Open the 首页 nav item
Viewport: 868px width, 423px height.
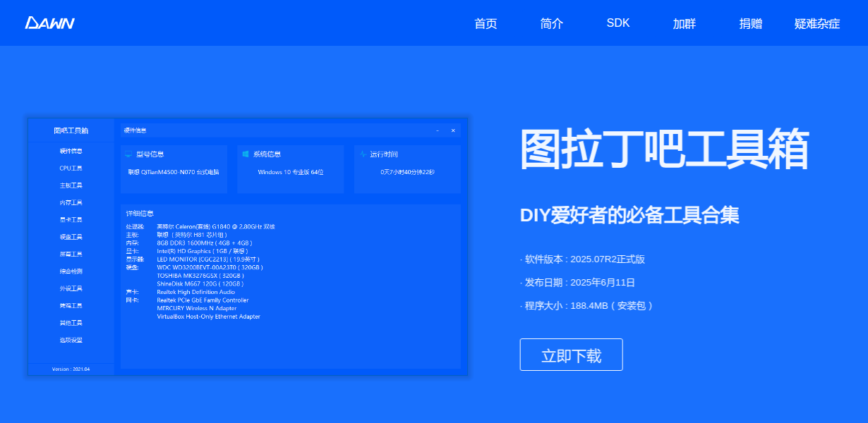tap(486, 23)
